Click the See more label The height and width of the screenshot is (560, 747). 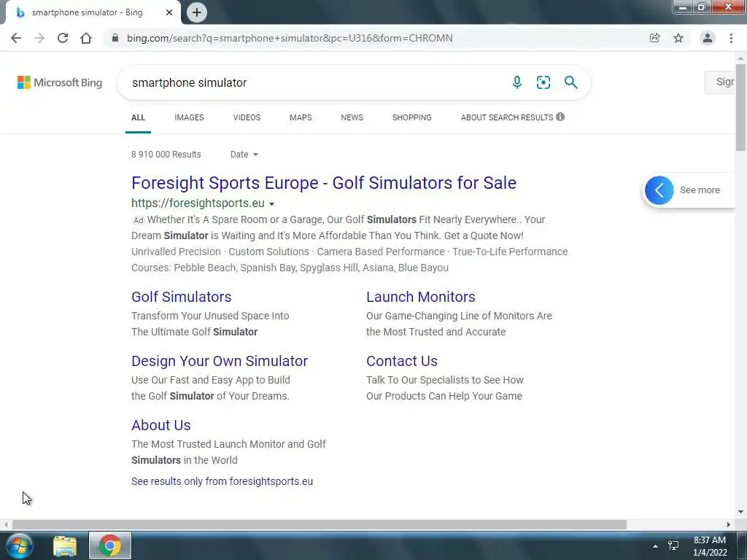(700, 190)
